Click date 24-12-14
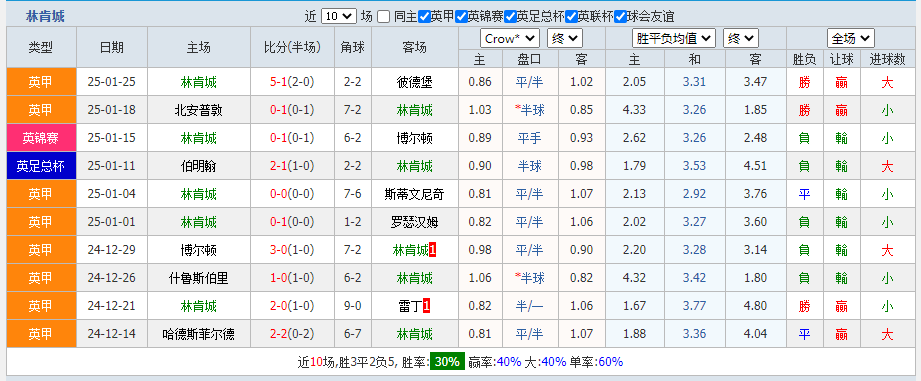The image size is (921, 381). coord(111,335)
